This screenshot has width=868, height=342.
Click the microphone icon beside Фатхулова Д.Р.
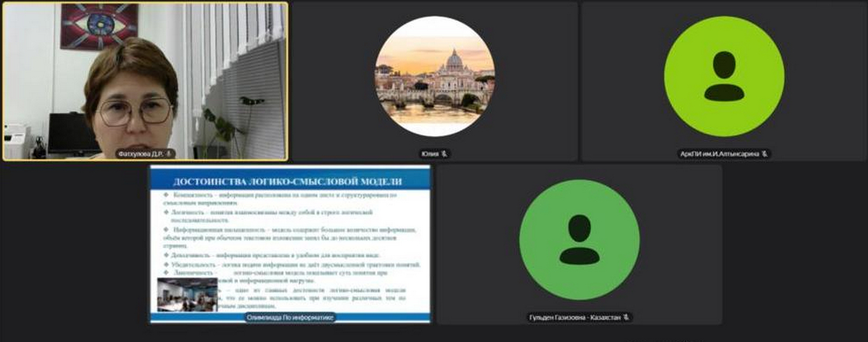tap(169, 154)
